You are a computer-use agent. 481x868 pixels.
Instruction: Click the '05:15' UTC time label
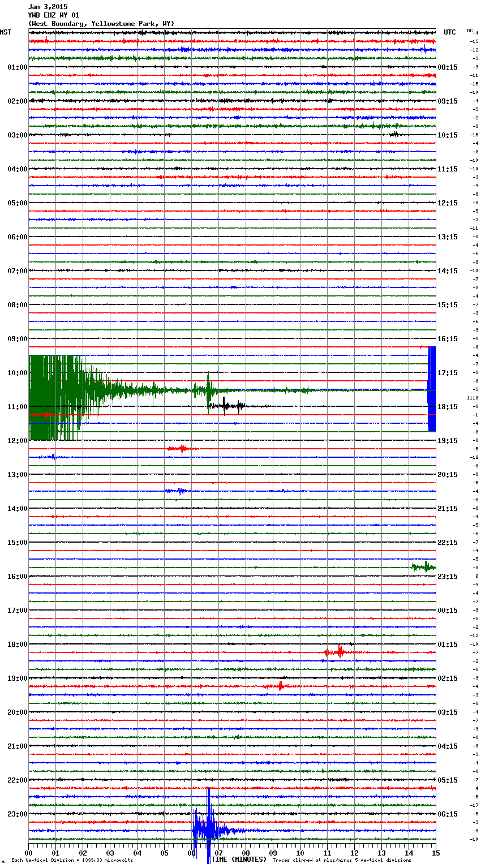(448, 780)
